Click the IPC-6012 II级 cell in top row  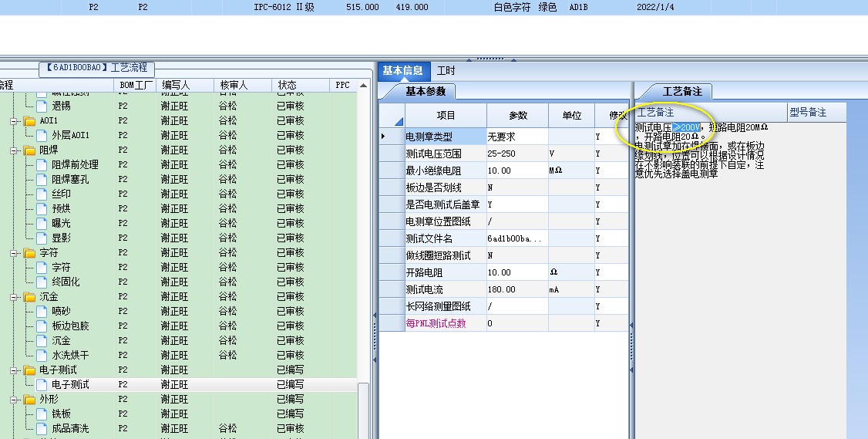point(284,7)
